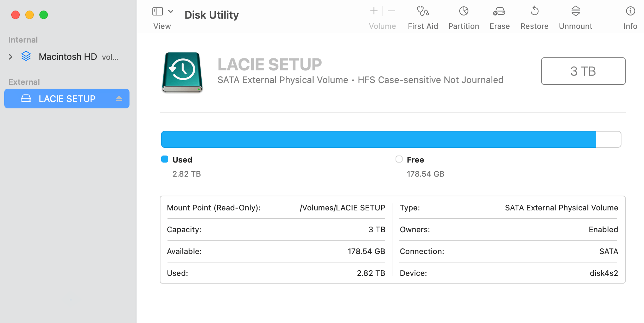Open the Restore tool
Viewport: 644px width, 323px height.
tap(534, 17)
